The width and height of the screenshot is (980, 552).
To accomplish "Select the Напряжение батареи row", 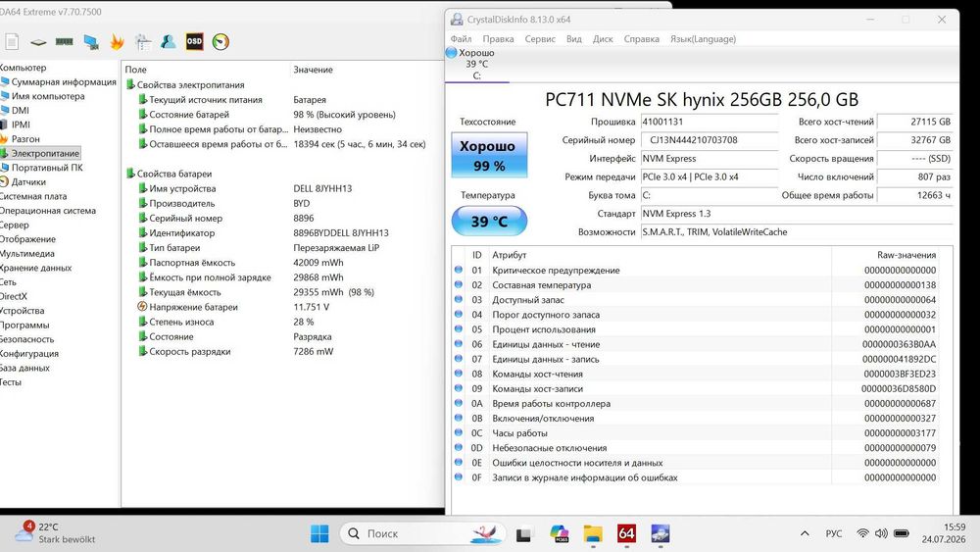I will (x=282, y=307).
